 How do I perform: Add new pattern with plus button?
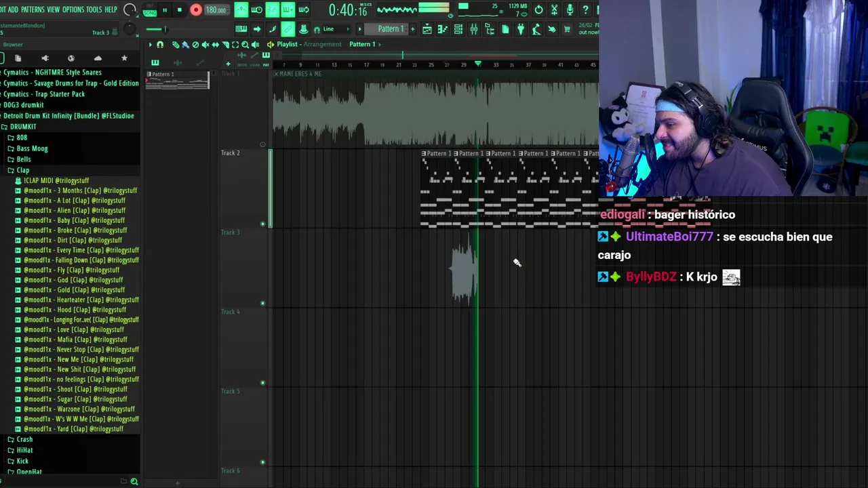pyautogui.click(x=412, y=28)
